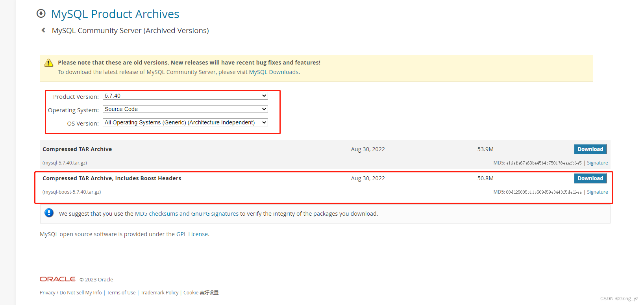Screen dimensions: 644x305
Task: Click the MySQL Product Archives heading
Action: coord(115,14)
